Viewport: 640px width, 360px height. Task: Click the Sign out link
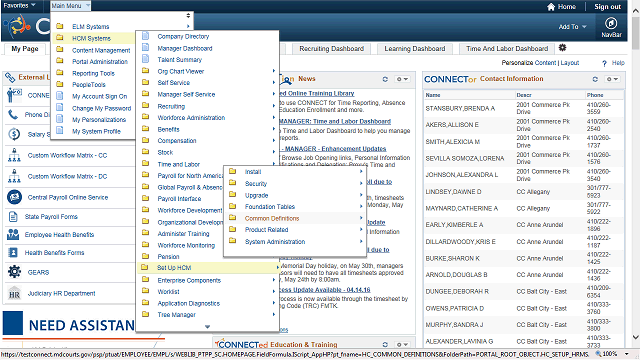[607, 7]
